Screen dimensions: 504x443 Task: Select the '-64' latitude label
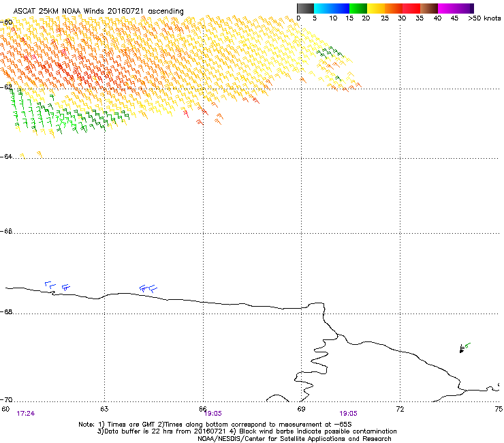[x=6, y=156]
